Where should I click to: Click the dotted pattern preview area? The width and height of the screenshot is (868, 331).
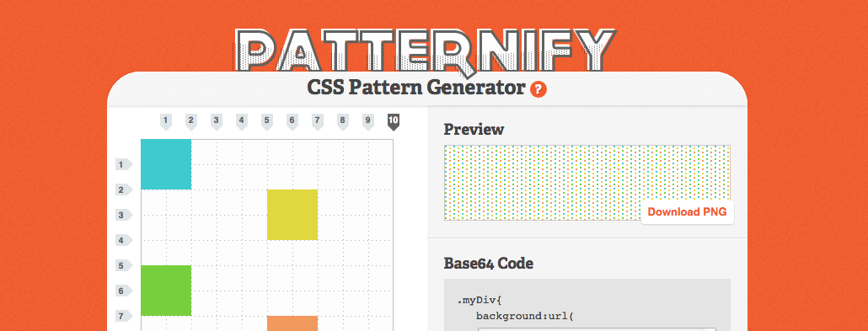[x=587, y=183]
